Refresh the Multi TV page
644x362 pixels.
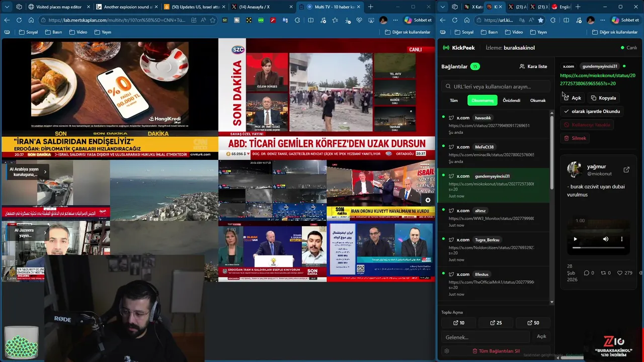coord(19,20)
